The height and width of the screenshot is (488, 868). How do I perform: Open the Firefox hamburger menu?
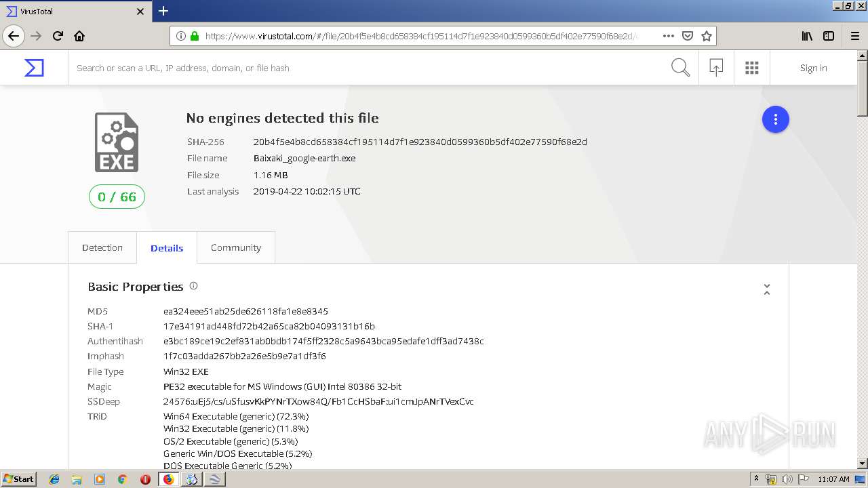point(854,36)
